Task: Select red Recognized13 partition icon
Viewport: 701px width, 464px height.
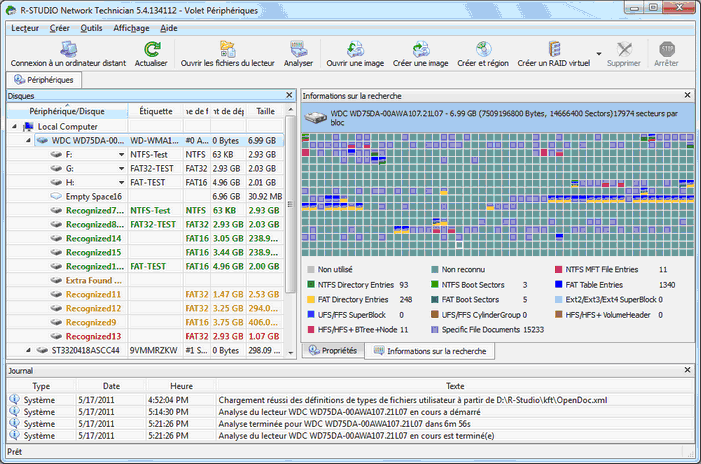Action: click(x=56, y=336)
